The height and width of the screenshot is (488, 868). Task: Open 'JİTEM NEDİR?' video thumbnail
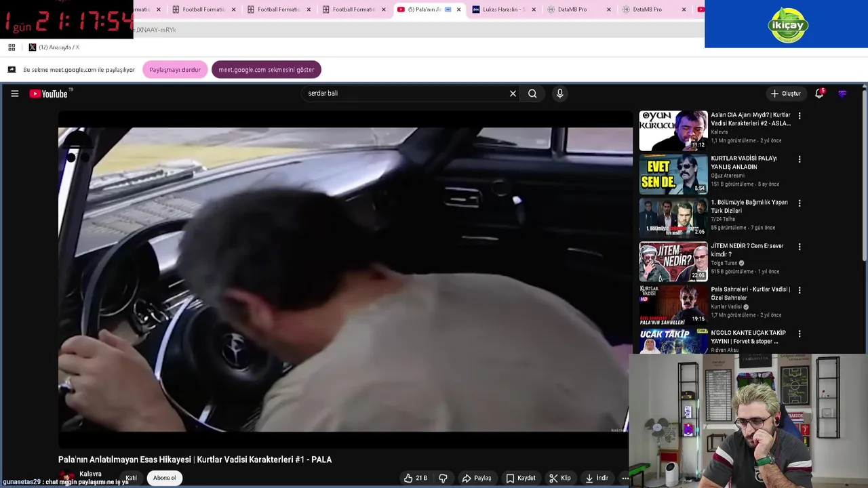(673, 262)
